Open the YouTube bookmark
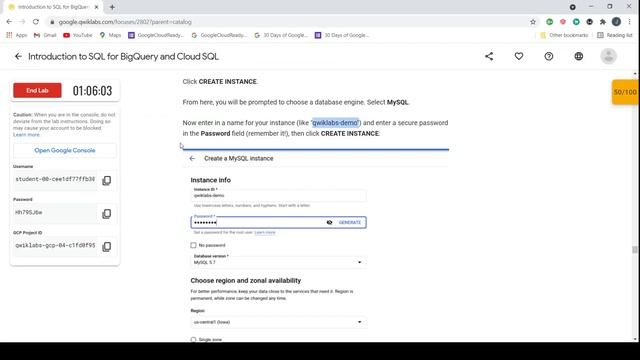The width and height of the screenshot is (640, 360). (78, 35)
